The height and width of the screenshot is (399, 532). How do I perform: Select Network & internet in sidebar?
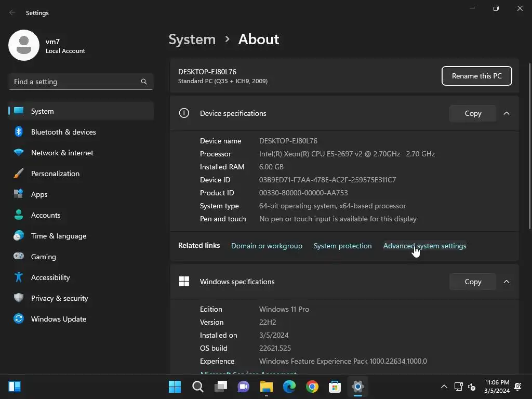pyautogui.click(x=81, y=153)
